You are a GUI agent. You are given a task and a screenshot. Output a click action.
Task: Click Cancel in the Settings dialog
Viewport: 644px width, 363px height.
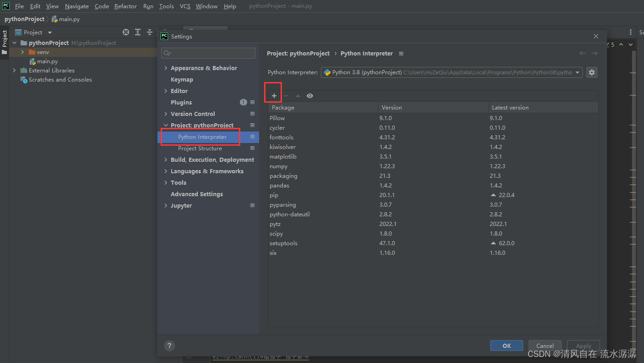click(x=545, y=346)
